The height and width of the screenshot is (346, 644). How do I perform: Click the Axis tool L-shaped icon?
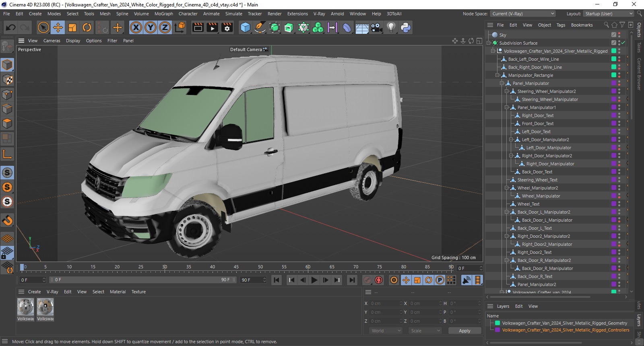(7, 154)
